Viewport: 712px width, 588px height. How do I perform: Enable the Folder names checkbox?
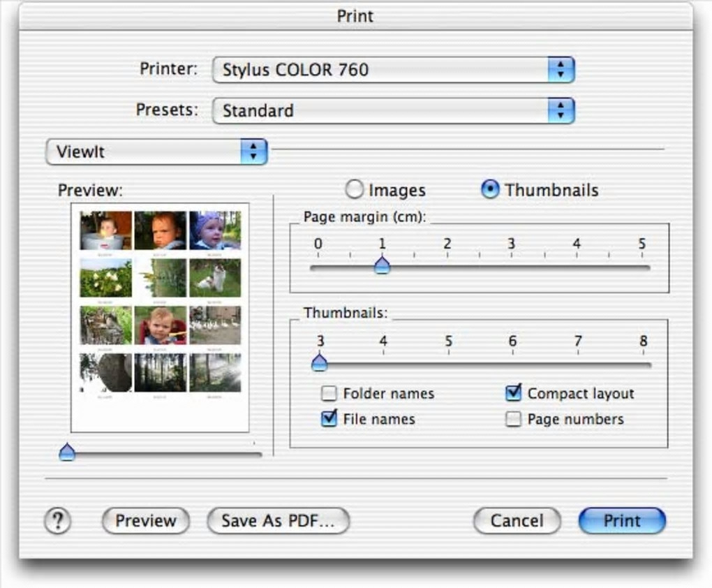point(329,394)
